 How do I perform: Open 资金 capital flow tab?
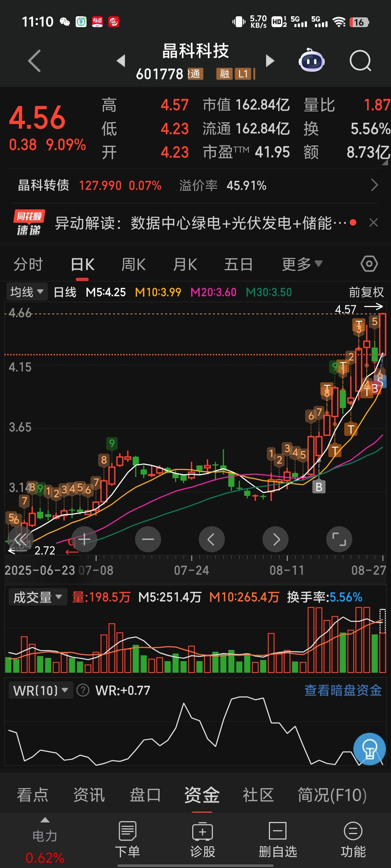pos(202,795)
